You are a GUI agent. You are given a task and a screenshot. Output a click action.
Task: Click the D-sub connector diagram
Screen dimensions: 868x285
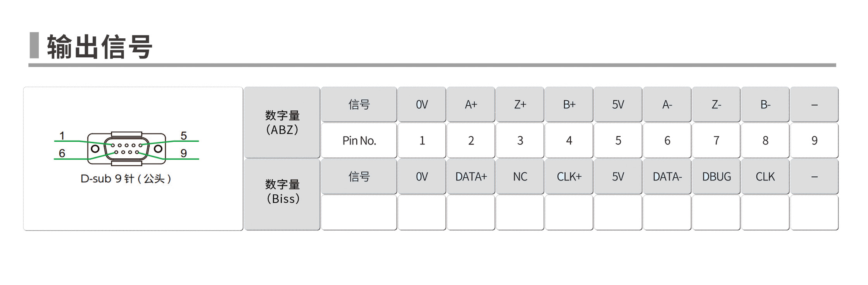point(126,148)
